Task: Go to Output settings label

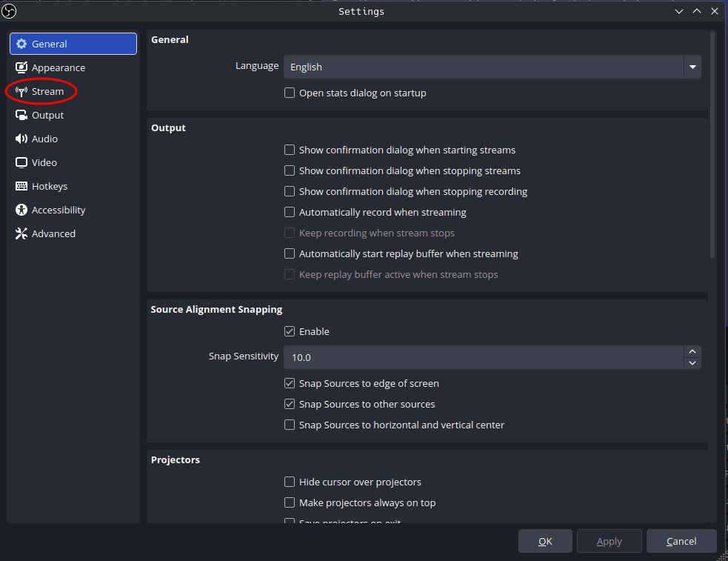Action: click(48, 115)
